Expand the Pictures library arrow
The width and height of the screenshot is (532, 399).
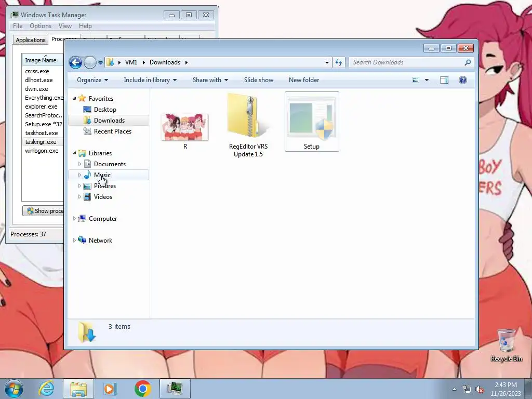click(x=79, y=186)
